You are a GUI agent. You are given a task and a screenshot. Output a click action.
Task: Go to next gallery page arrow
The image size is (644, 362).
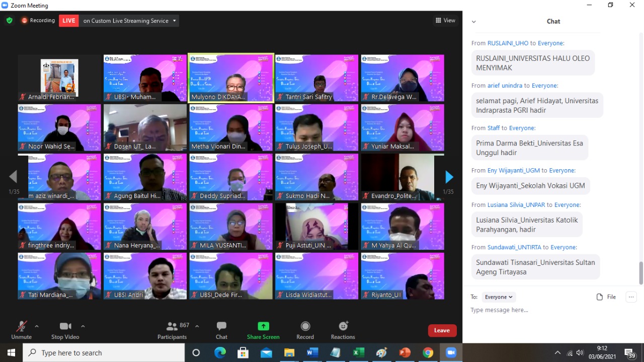pyautogui.click(x=449, y=177)
